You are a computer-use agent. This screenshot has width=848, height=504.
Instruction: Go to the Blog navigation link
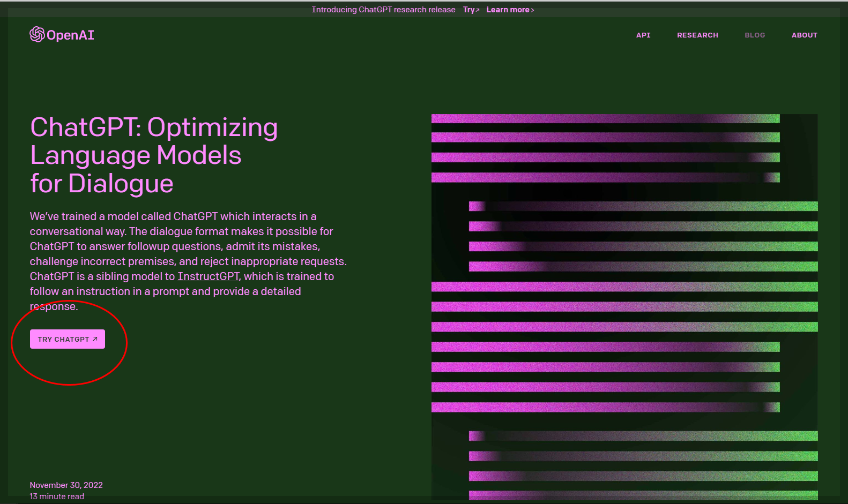click(755, 35)
